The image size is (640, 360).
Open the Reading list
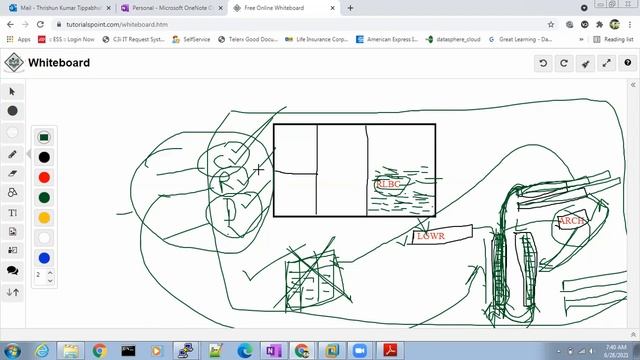[613, 40]
